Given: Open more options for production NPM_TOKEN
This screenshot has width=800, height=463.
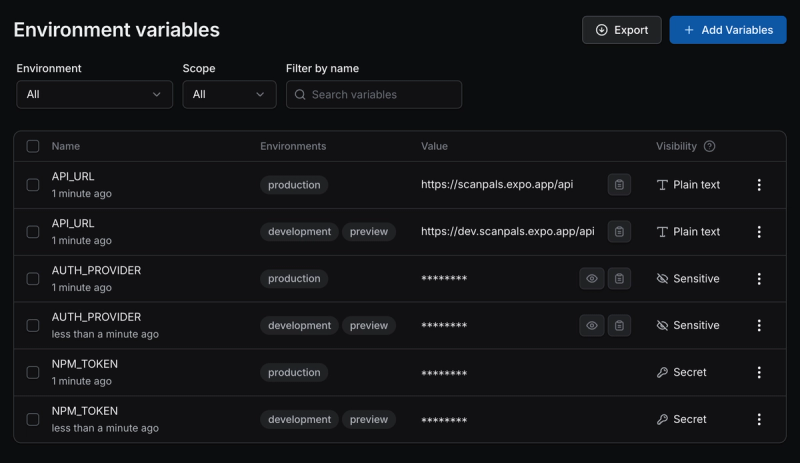Looking at the screenshot, I should pos(759,373).
